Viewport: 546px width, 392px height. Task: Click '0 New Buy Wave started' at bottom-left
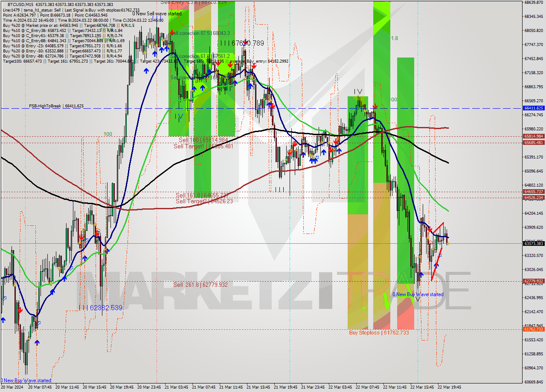point(26,380)
